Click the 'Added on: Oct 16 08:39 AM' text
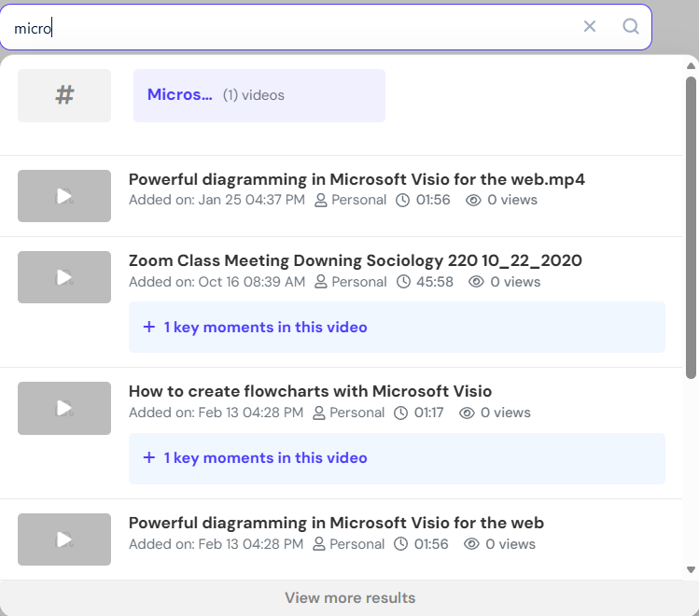699x616 pixels. (217, 282)
